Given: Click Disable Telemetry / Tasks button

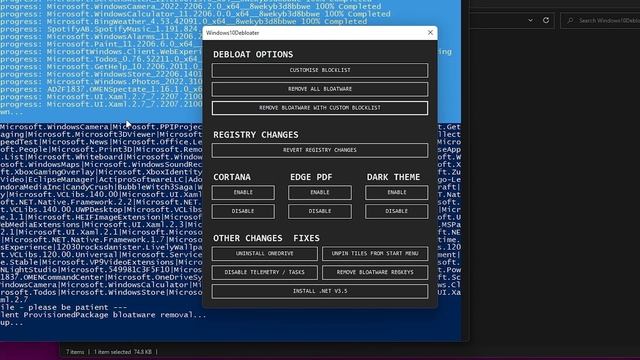Looking at the screenshot, I should 264,272.
